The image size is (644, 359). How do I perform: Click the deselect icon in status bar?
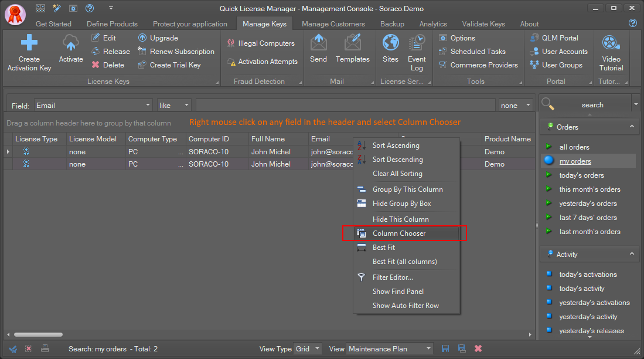pyautogui.click(x=29, y=348)
